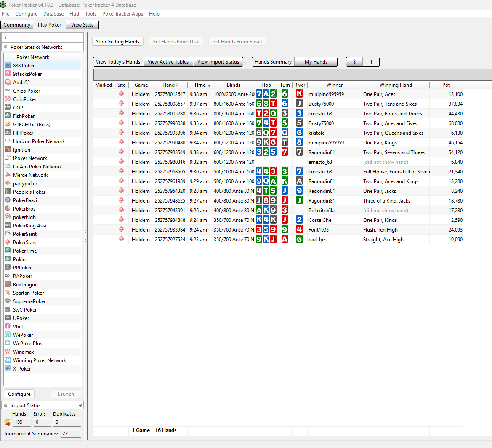Click the PokerStars site icon for hand 252758012647
Screen dimensions: 492x448
121,94
